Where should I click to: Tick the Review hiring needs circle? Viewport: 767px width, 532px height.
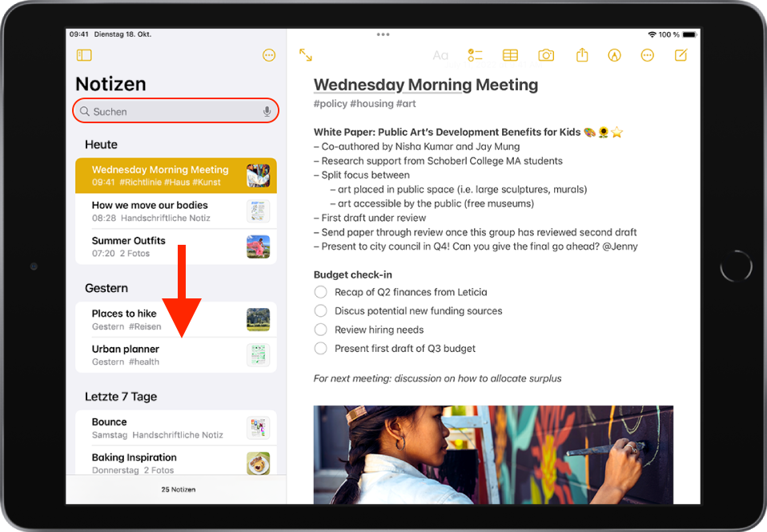[x=320, y=330]
